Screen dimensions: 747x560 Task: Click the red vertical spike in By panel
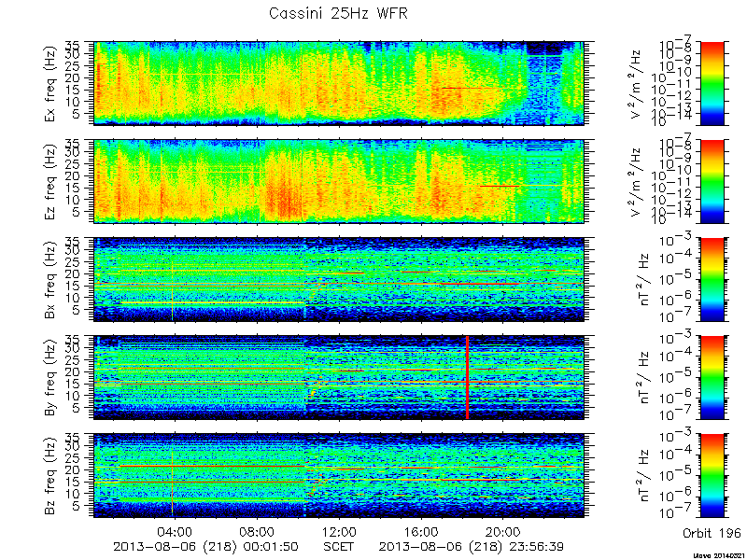point(468,378)
